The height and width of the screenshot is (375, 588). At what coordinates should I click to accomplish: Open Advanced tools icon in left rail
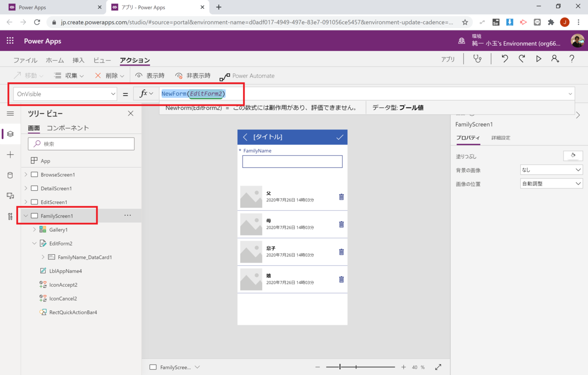point(10,216)
